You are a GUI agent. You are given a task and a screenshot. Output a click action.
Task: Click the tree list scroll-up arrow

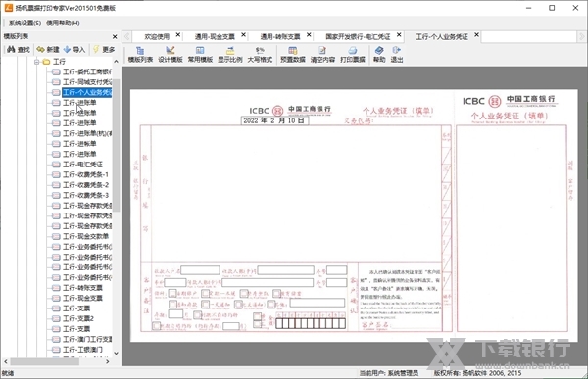pyautogui.click(x=116, y=62)
